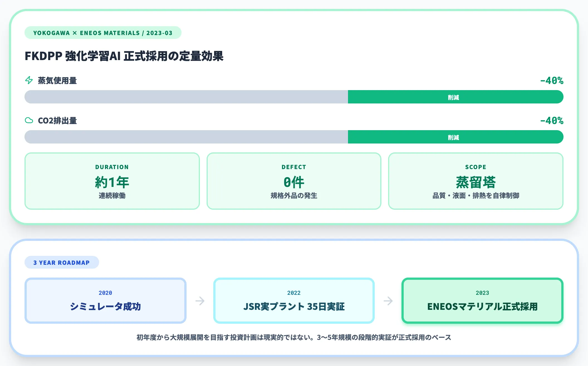Click the 規格外品の発生 caption
This screenshot has height=366, width=588.
click(294, 196)
